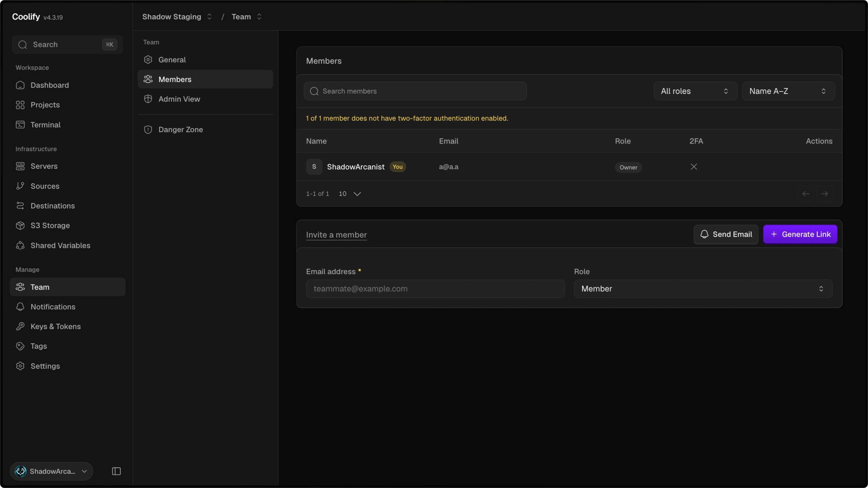The height and width of the screenshot is (488, 868).
Task: Toggle the sidebar collapse panel icon
Action: tap(116, 471)
